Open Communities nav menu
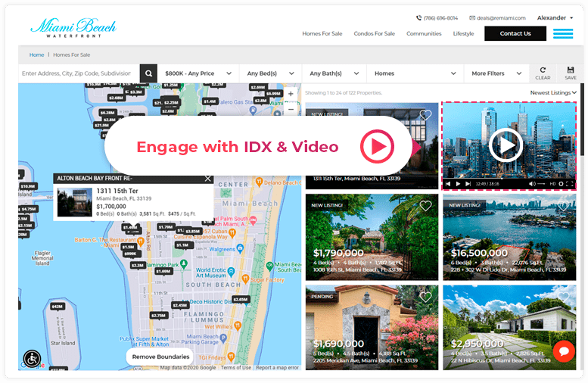The width and height of the screenshot is (588, 383). (424, 34)
